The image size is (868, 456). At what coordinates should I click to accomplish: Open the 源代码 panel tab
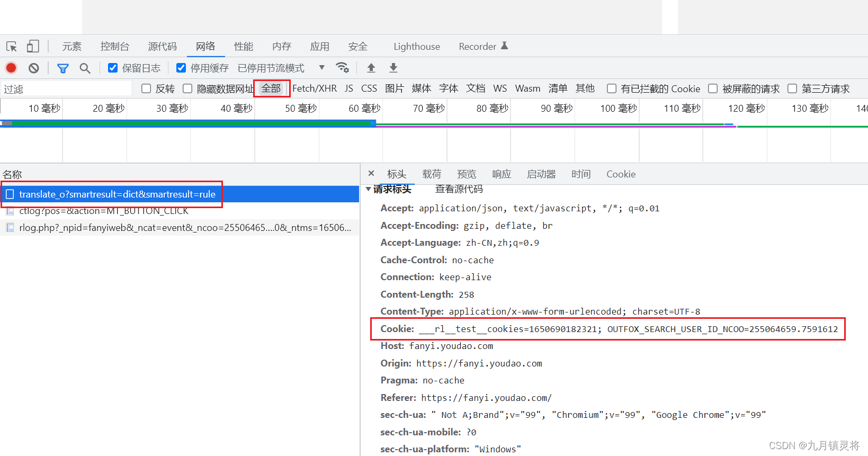coord(163,47)
